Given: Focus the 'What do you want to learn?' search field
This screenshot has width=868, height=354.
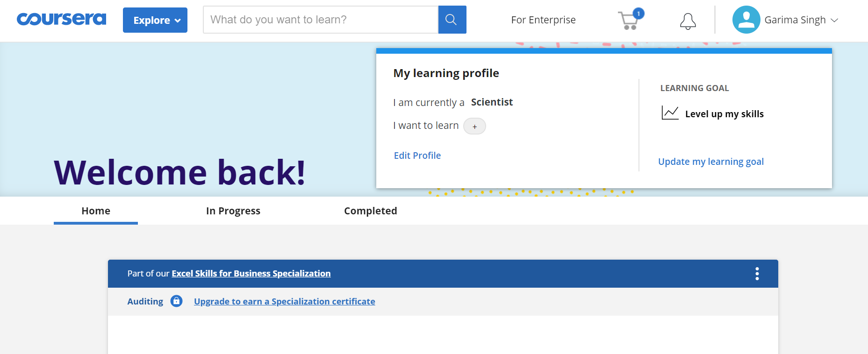Looking at the screenshot, I should coord(321,20).
